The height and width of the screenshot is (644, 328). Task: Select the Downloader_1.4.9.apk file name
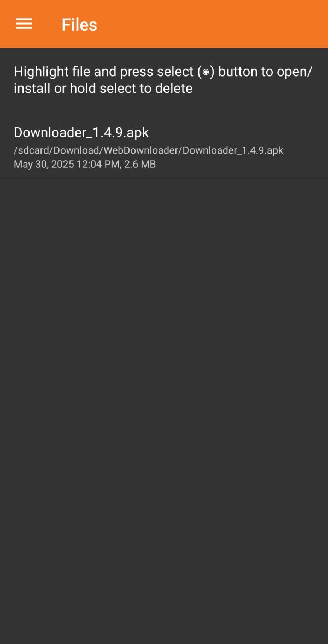[x=81, y=132]
